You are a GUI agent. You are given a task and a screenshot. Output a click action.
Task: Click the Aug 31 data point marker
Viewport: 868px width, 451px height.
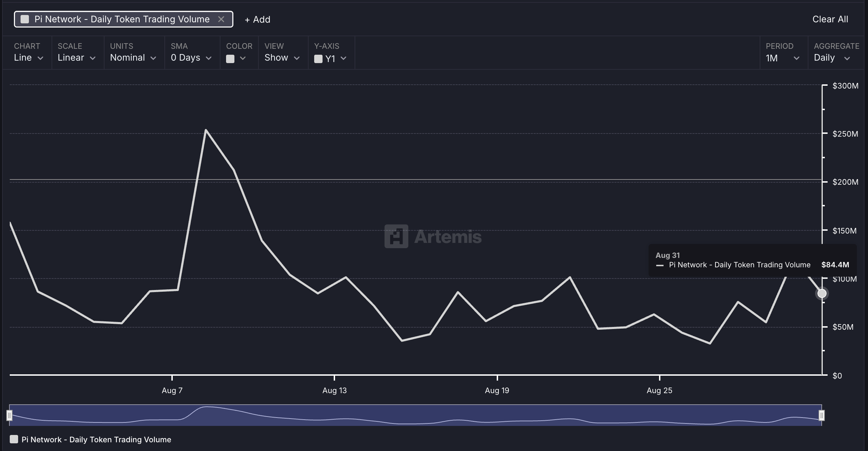[822, 293]
